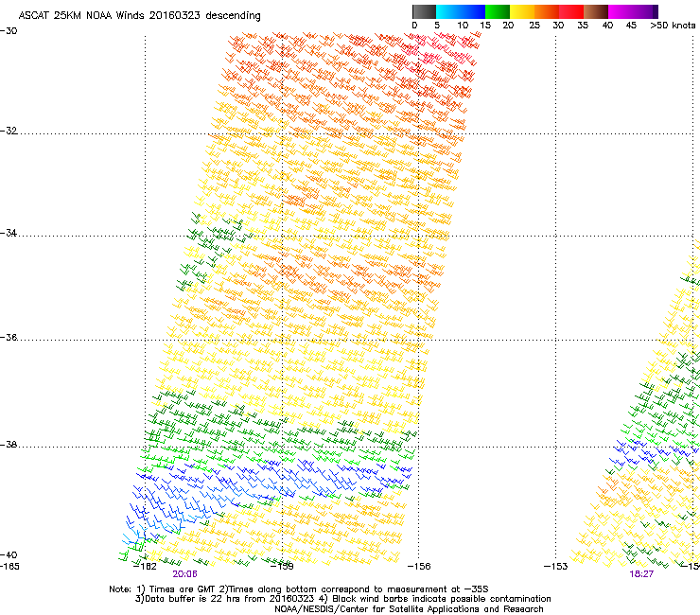Click the green 15-20 knots color segment

[x=498, y=11]
